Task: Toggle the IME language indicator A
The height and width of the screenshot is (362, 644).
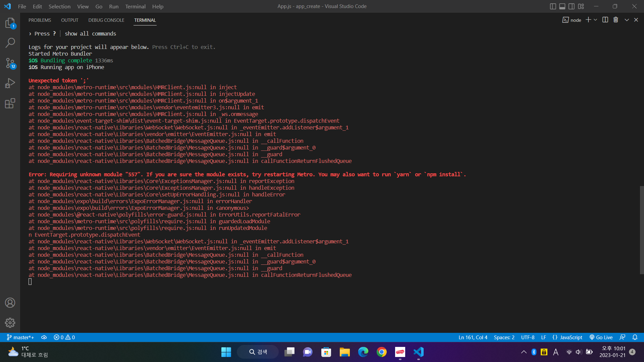Action: (x=556, y=352)
